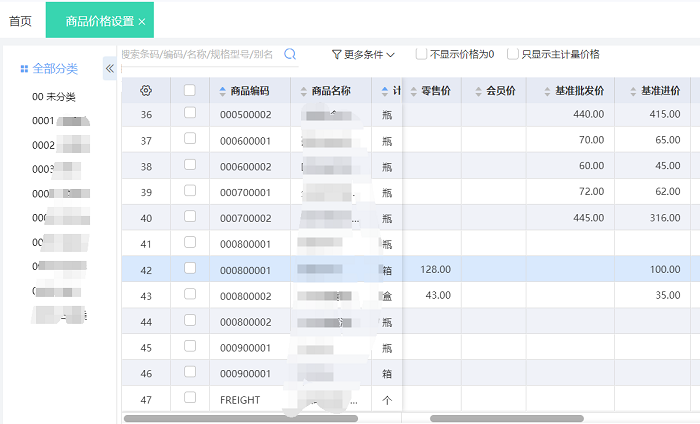Click wholesale price 72.00 cell
The image size is (700, 424).
[592, 192]
